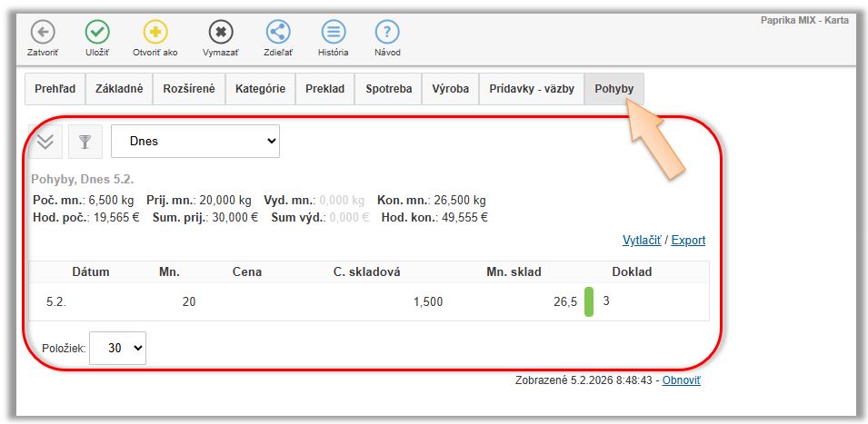Refresh view with Obnoviť link
The width and height of the screenshot is (868, 424).
[x=681, y=380]
